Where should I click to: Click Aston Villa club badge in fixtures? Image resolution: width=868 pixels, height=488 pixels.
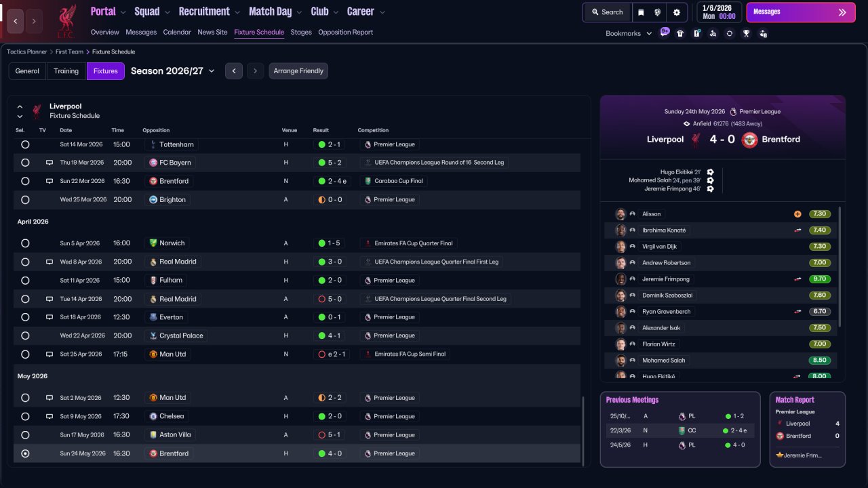pyautogui.click(x=153, y=435)
